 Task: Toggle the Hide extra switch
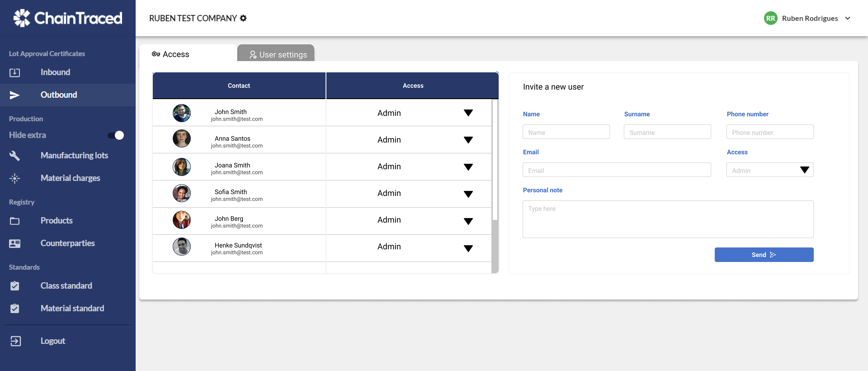tap(116, 135)
